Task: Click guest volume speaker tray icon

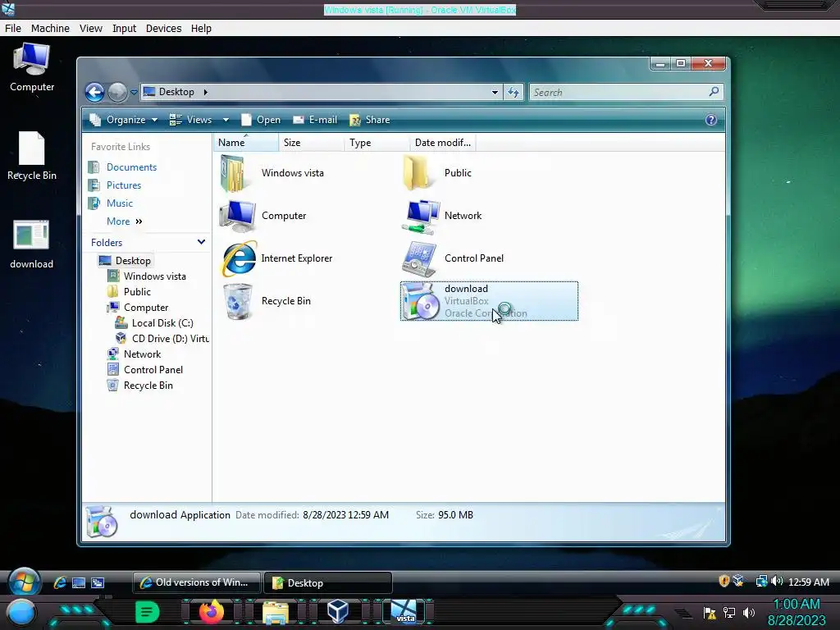Action: click(x=777, y=582)
